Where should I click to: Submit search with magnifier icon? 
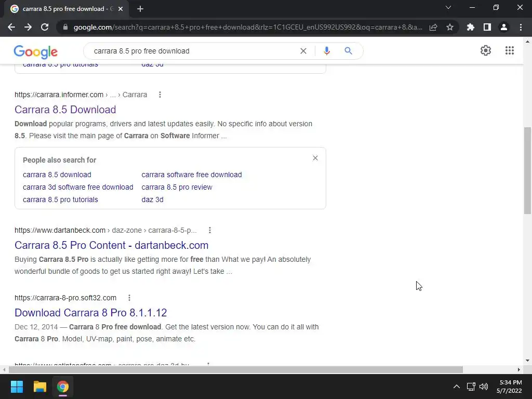click(x=348, y=51)
